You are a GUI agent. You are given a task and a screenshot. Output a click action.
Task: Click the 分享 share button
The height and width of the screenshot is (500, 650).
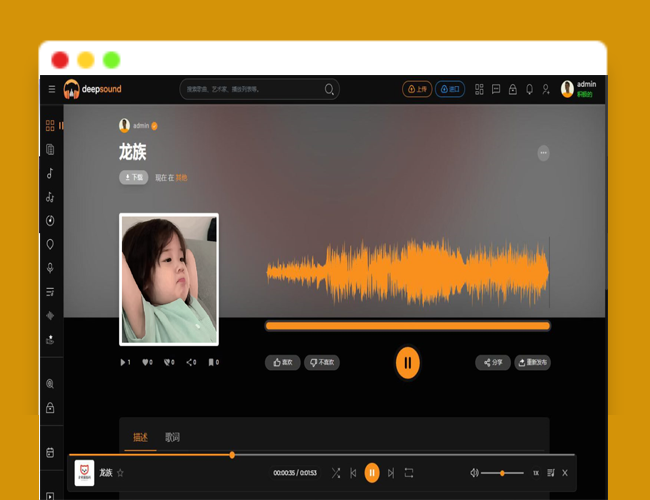[492, 362]
